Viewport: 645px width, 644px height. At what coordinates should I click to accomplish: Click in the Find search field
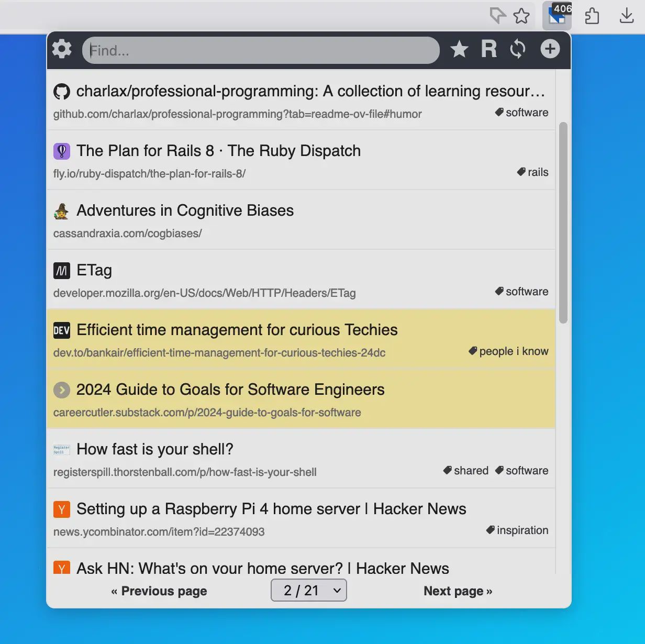point(261,50)
